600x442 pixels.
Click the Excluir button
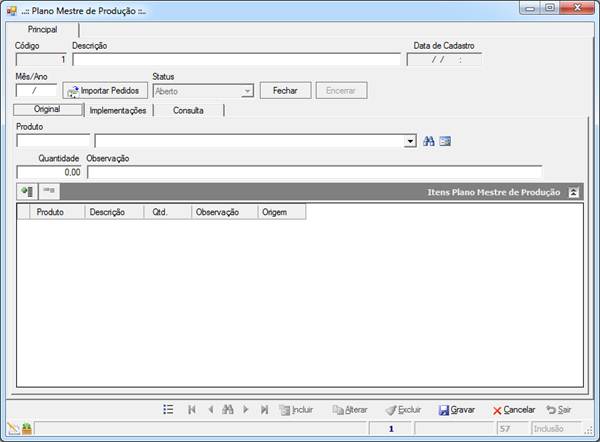[403, 410]
